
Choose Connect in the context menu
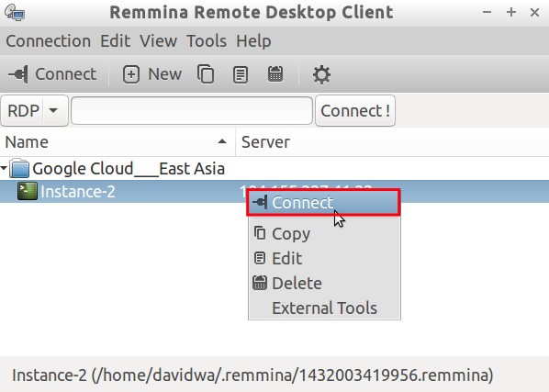[x=323, y=202]
